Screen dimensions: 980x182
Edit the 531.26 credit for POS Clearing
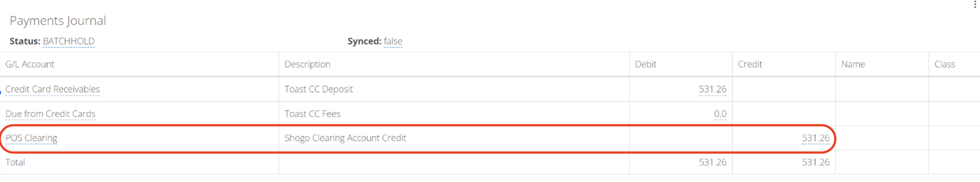(816, 138)
